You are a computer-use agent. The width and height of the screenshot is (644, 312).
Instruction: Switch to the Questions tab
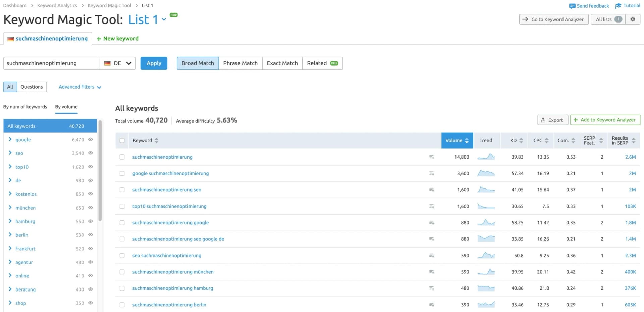point(32,87)
